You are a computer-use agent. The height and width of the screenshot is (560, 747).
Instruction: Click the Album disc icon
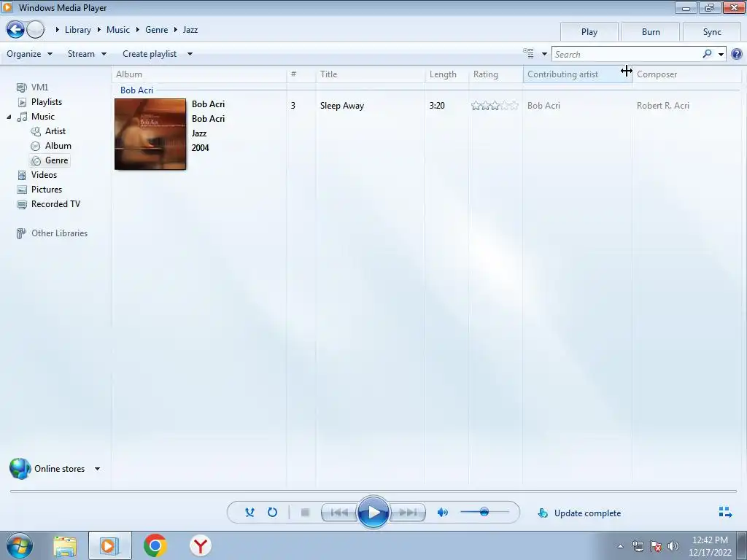[x=35, y=146]
